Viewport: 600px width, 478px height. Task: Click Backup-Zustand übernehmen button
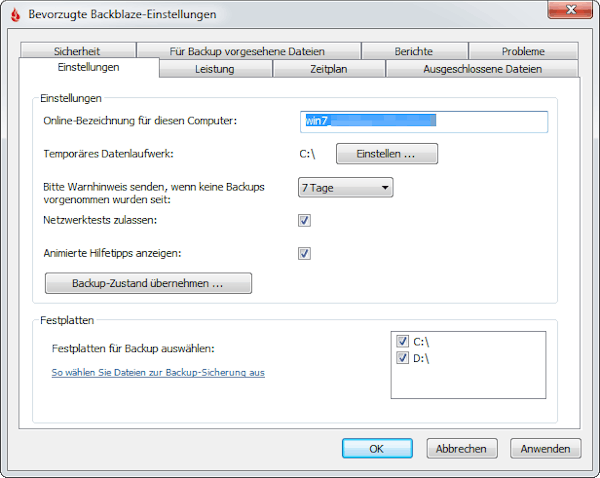pyautogui.click(x=148, y=283)
